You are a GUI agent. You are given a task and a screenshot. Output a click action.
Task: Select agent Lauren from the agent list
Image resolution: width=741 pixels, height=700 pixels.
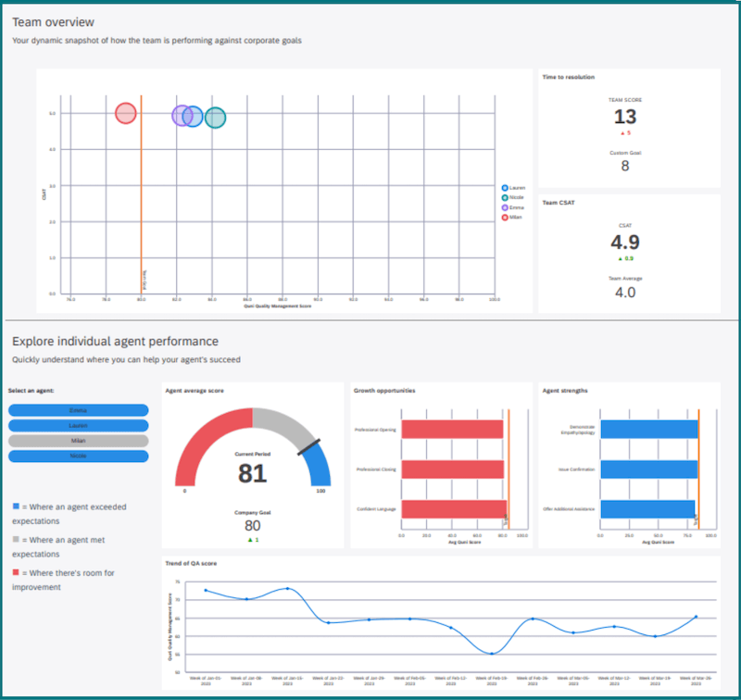click(79, 425)
